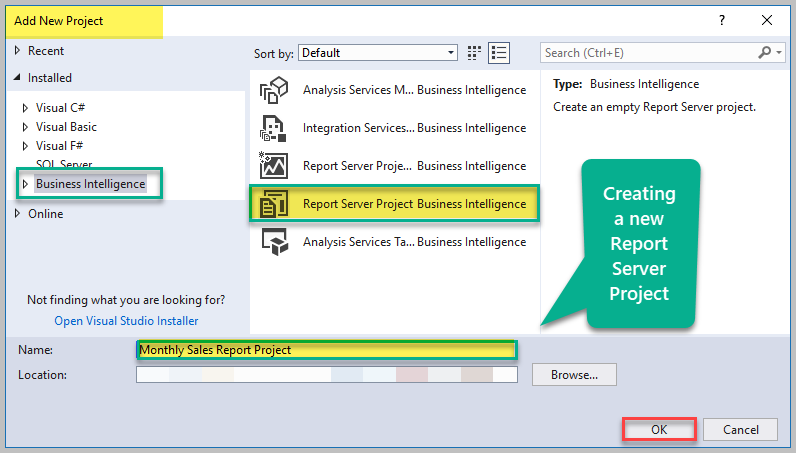Open the help question mark button
The width and height of the screenshot is (796, 453).
click(722, 20)
